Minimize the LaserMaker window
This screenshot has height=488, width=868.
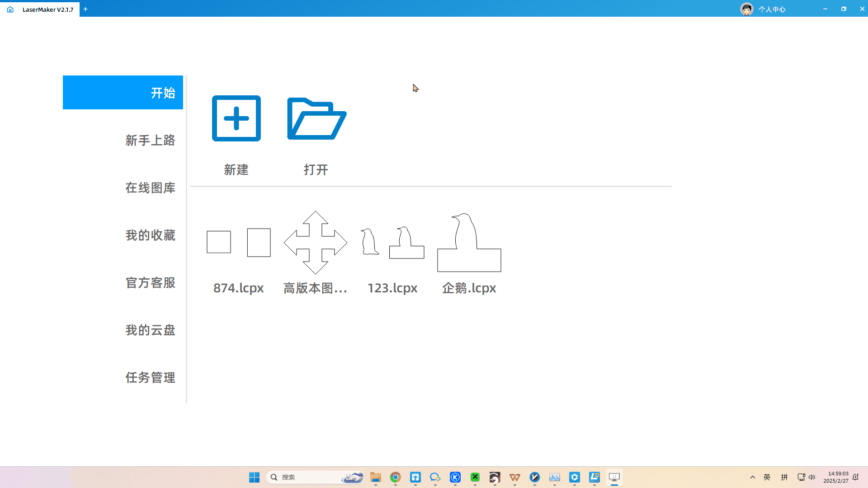(825, 9)
